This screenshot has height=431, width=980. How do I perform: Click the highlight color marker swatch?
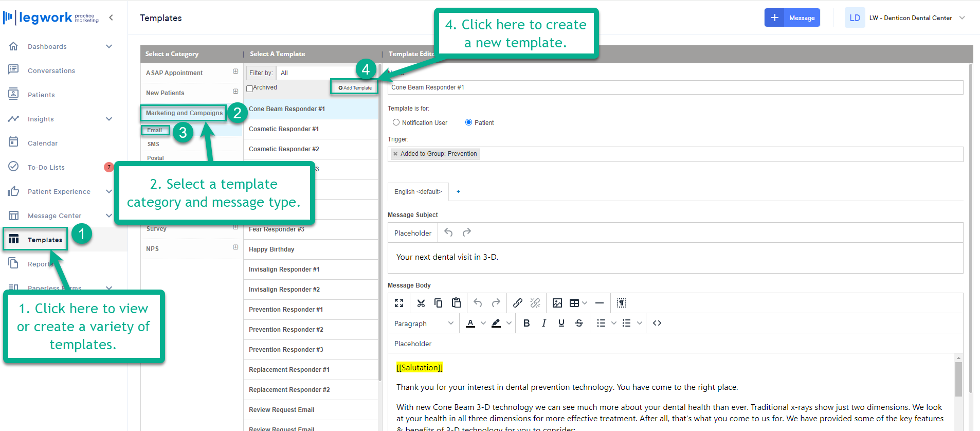(x=496, y=323)
